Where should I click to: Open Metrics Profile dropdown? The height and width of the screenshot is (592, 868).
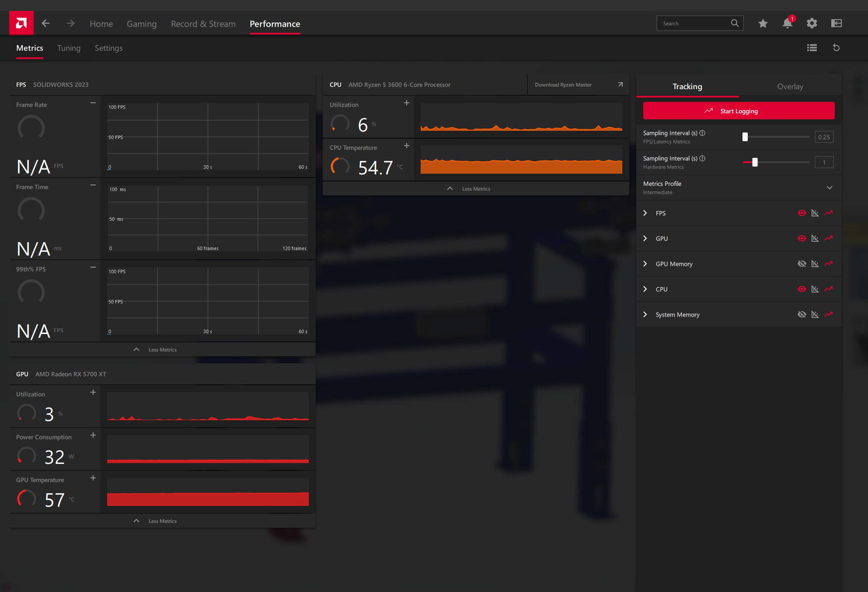click(x=829, y=188)
